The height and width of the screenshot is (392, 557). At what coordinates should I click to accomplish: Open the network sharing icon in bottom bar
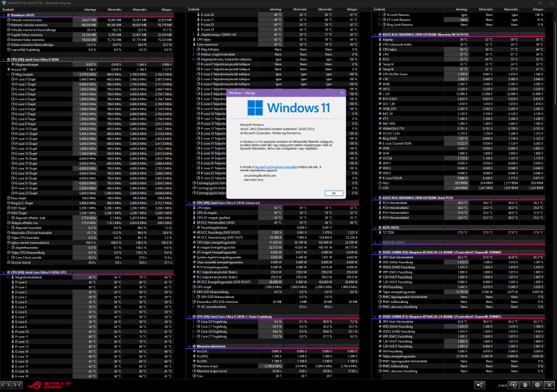pyautogui.click(x=480, y=385)
